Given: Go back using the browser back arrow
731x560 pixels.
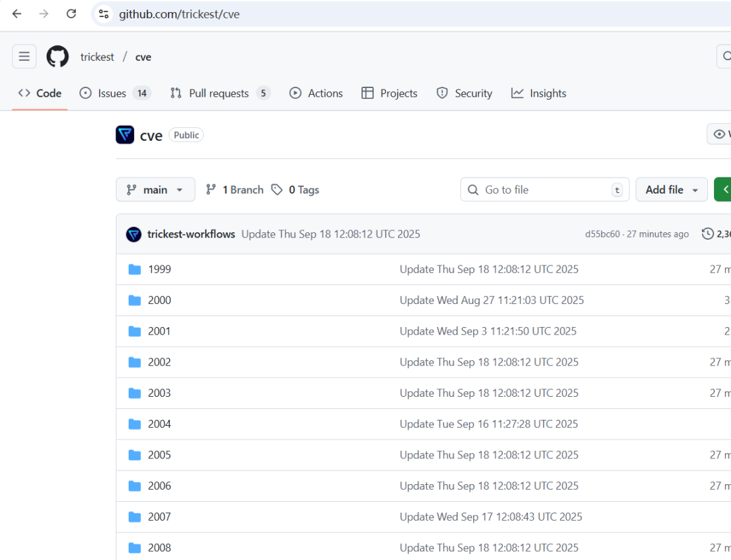Looking at the screenshot, I should pyautogui.click(x=17, y=14).
